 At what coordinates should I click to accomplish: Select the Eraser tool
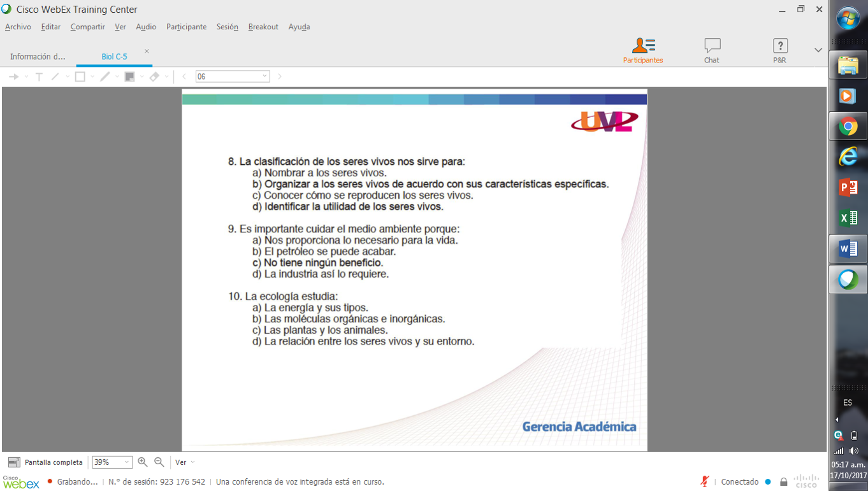click(x=154, y=76)
